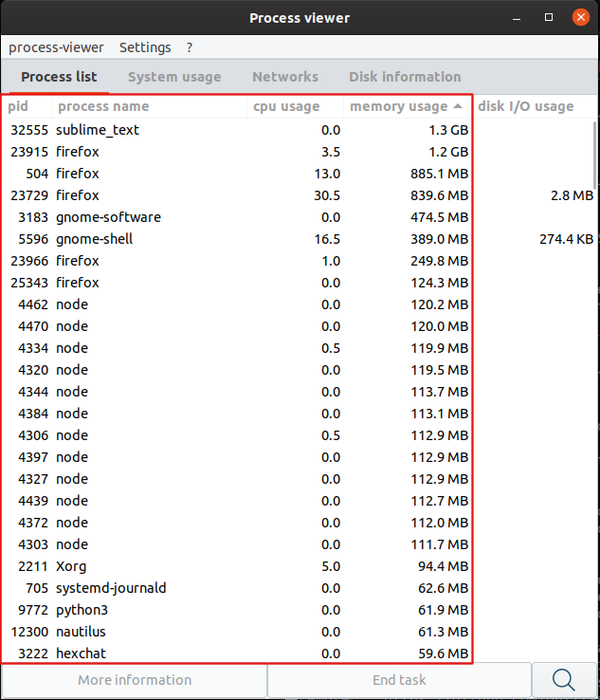Viewport: 600px width, 700px height.
Task: Click the End task button
Action: [x=399, y=680]
